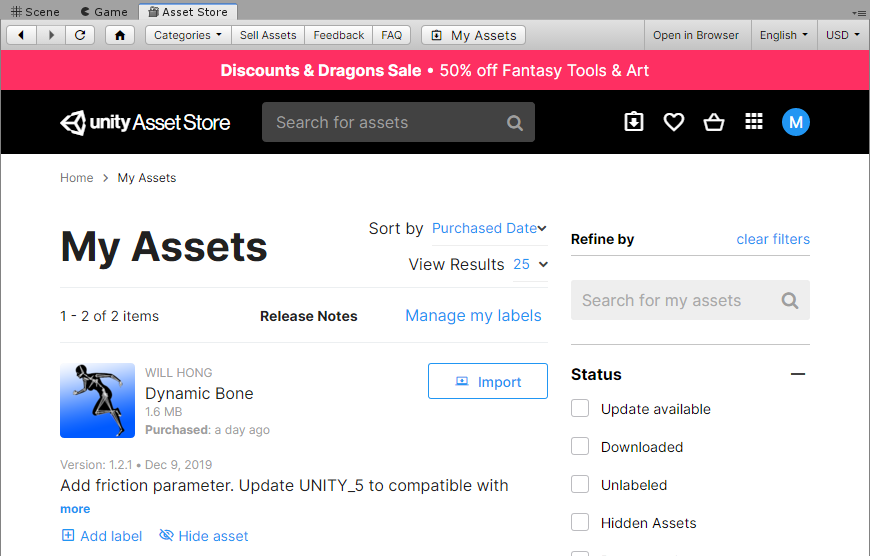
Task: Change Sort by Purchased Date dropdown
Action: click(x=489, y=228)
